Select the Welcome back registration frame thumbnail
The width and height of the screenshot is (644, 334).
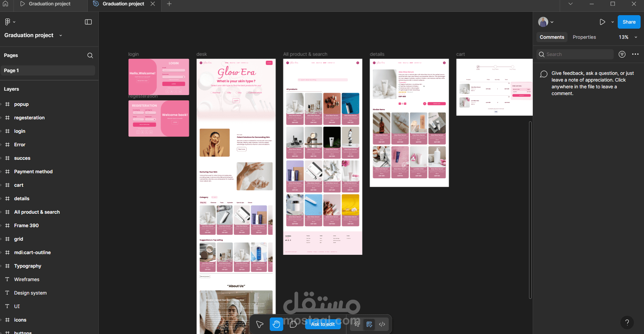pos(159,118)
